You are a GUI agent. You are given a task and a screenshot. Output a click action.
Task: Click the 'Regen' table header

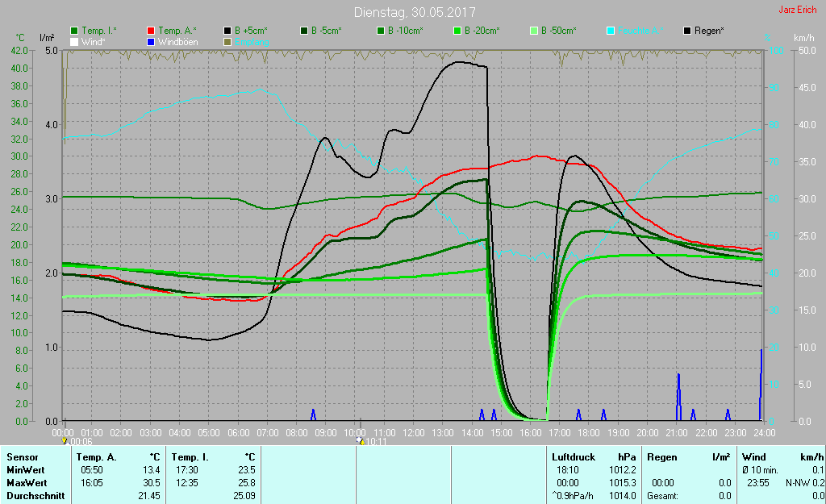coord(661,457)
